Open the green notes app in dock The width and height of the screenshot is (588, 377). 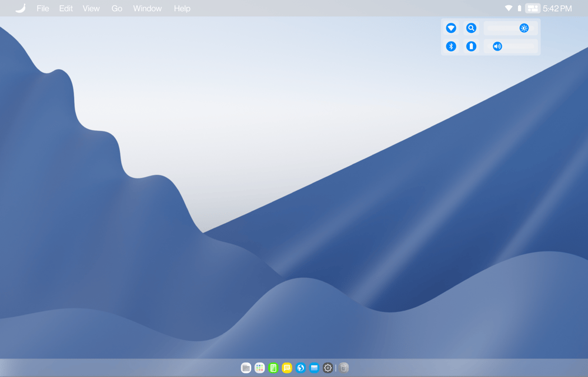coord(273,368)
